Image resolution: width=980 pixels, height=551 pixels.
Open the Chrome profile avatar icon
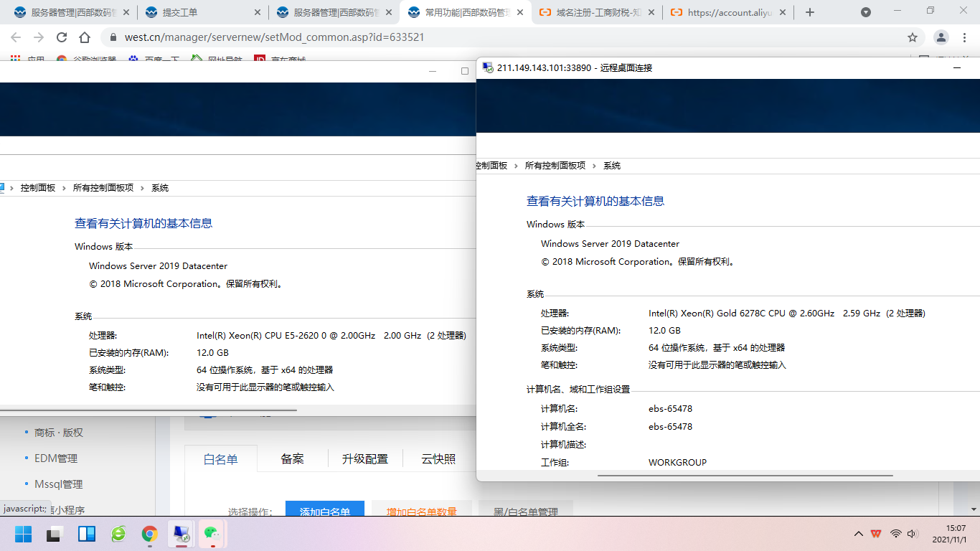941,37
